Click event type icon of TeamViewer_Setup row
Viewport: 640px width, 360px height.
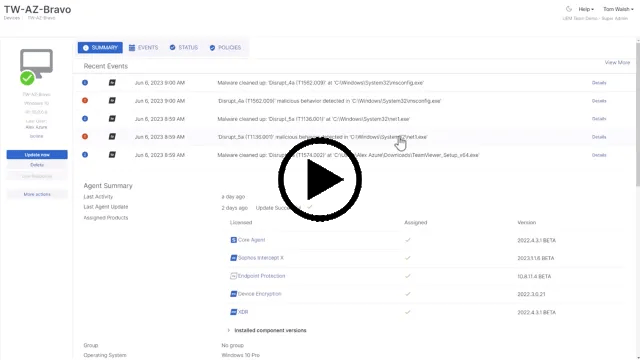[x=112, y=155]
